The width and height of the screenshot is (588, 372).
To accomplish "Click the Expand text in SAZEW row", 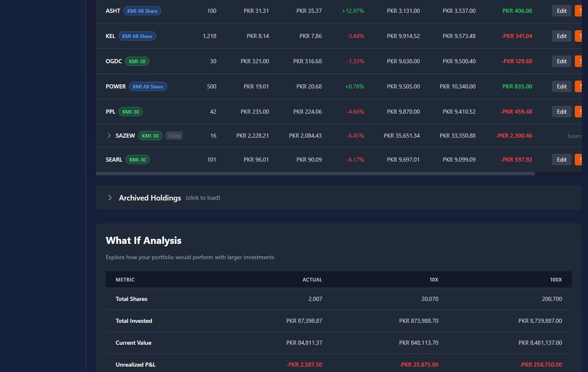I will [575, 136].
